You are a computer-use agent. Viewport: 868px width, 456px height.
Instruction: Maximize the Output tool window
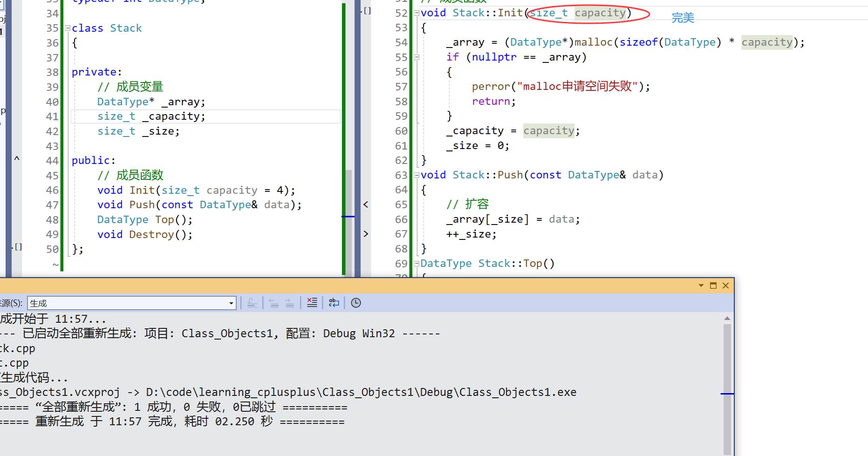(x=713, y=286)
